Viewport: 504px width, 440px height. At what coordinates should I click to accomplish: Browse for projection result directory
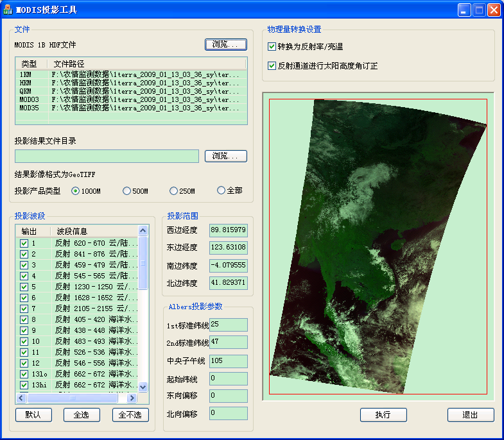[226, 156]
